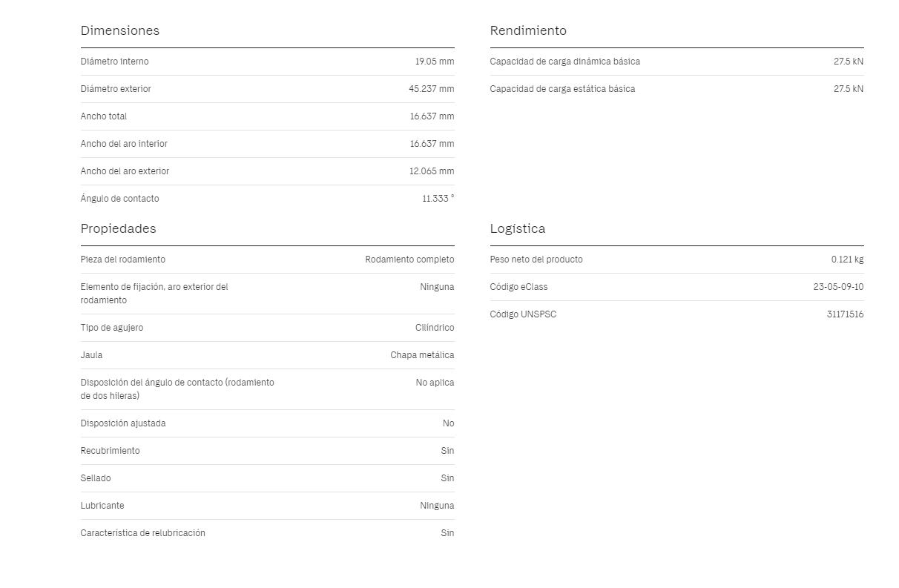
Task: Select the 0.121 kg net weight value
Action: pos(847,260)
